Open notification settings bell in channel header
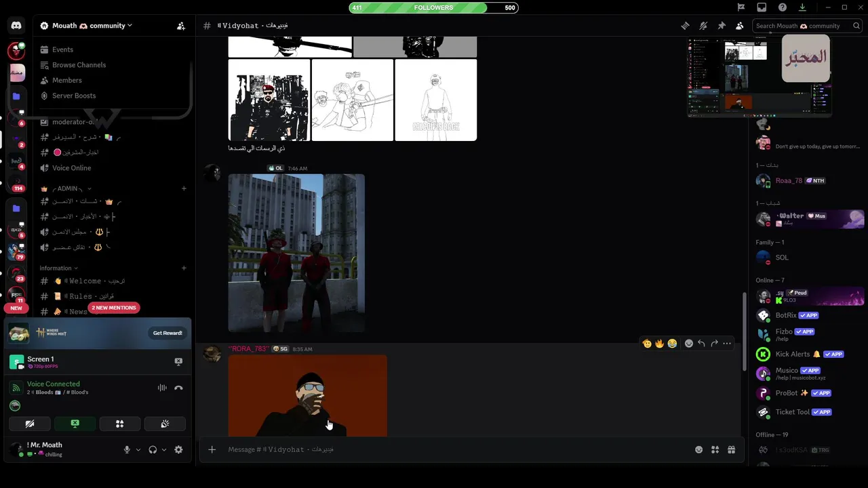The height and width of the screenshot is (488, 868). (x=703, y=26)
